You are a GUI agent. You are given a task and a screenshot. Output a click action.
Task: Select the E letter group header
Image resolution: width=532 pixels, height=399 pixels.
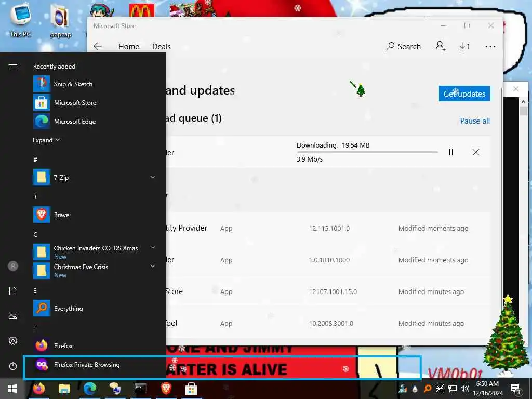coord(35,291)
